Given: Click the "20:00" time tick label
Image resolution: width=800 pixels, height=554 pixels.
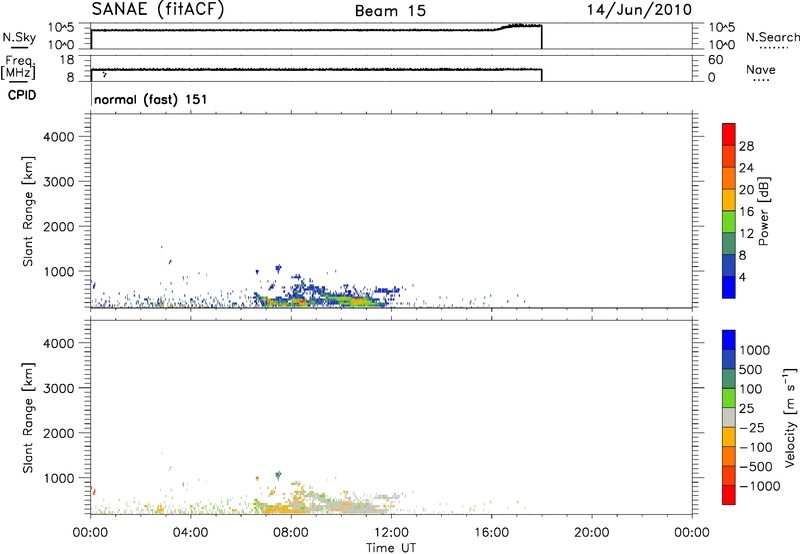Looking at the screenshot, I should tap(592, 533).
